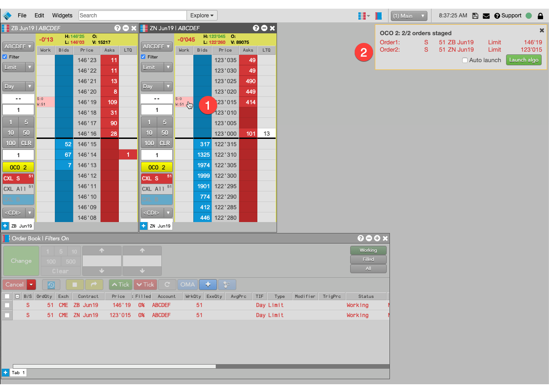Open the Explore dropdown
This screenshot has width=549, height=392.
tap(202, 16)
